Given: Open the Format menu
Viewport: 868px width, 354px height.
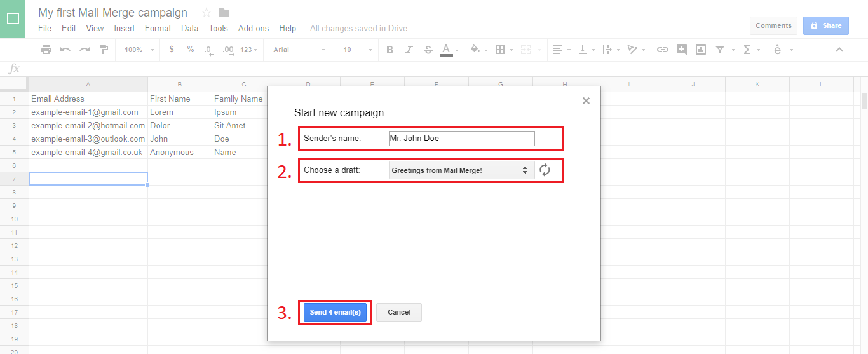Looking at the screenshot, I should 158,28.
